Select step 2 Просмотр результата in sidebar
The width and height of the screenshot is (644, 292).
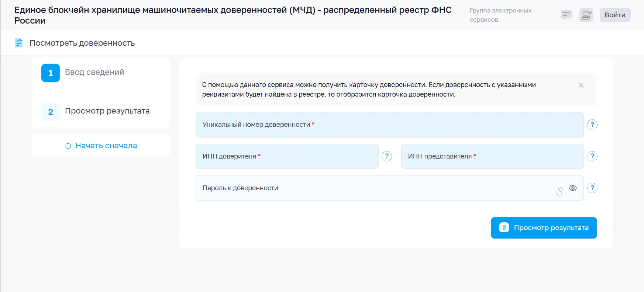click(96, 111)
